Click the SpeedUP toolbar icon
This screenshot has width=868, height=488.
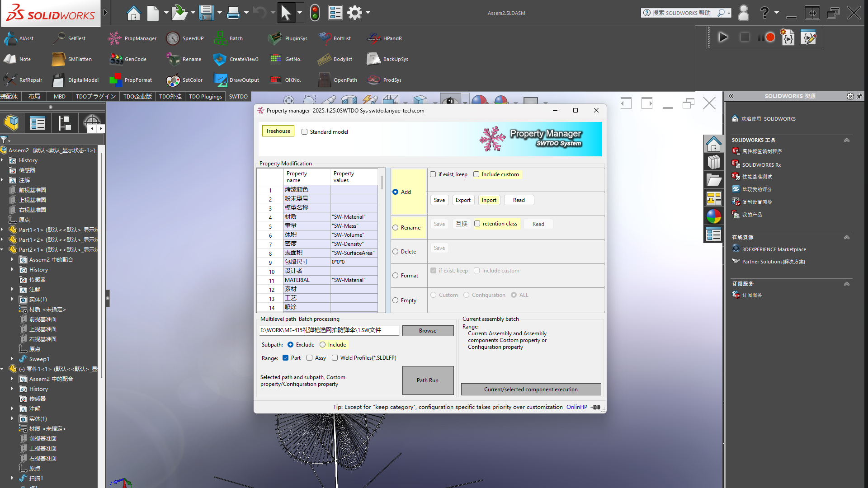coord(173,38)
